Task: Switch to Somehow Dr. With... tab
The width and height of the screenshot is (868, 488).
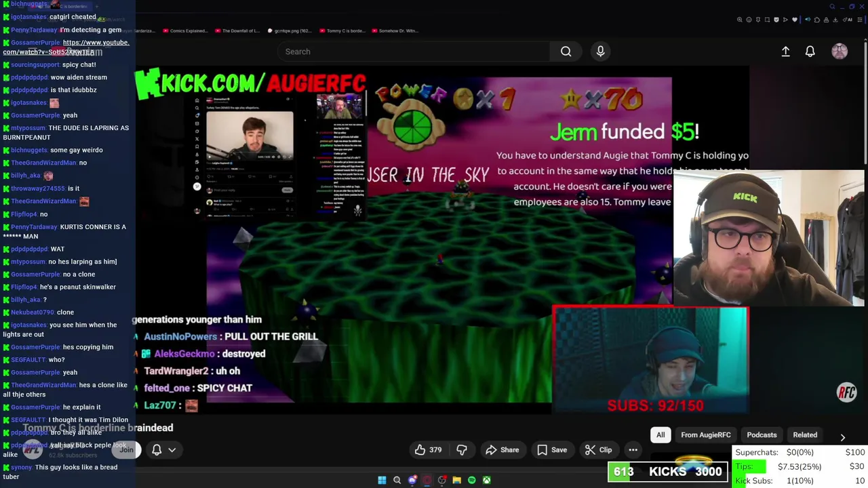Action: [x=395, y=30]
